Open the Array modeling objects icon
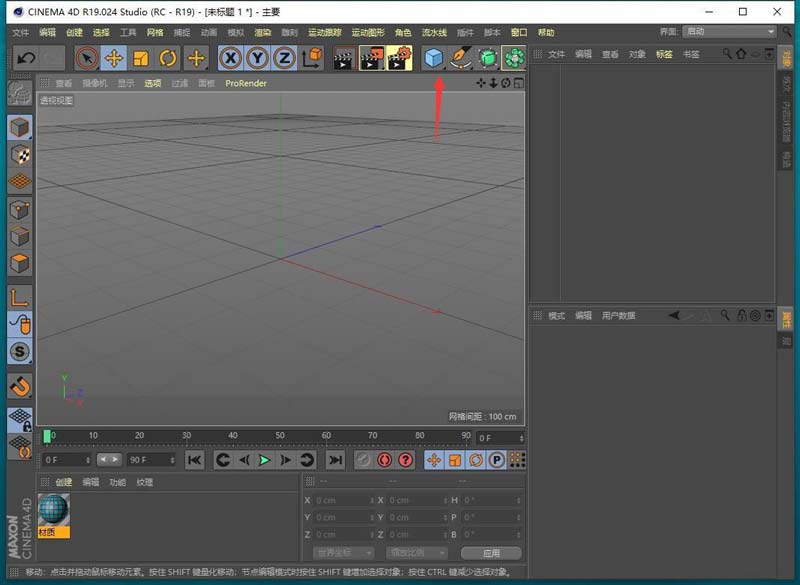 514,58
